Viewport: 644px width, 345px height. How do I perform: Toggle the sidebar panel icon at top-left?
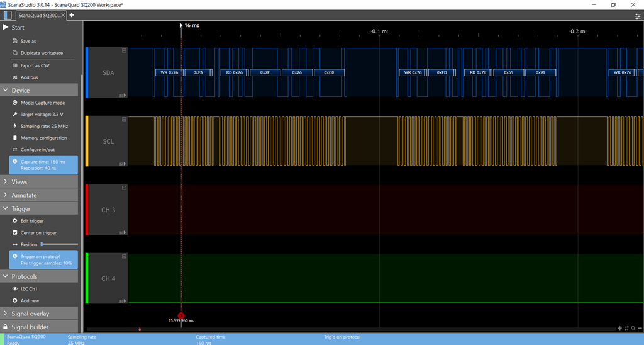[x=6, y=14]
